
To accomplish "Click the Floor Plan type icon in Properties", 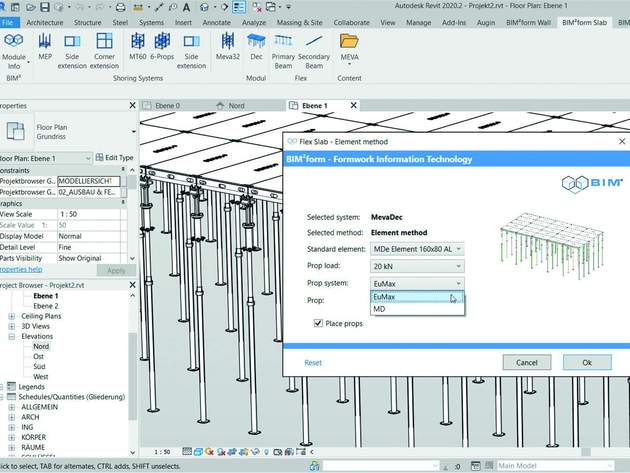I will click(15, 131).
